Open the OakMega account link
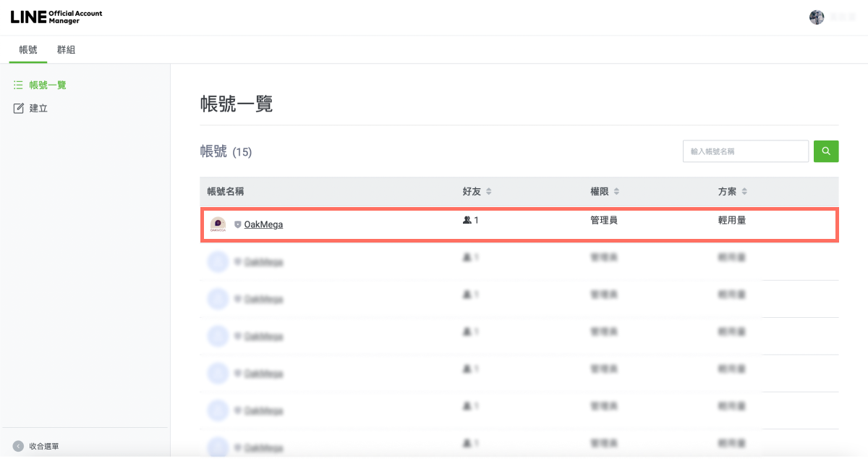Image resolution: width=868 pixels, height=459 pixels. 263,224
